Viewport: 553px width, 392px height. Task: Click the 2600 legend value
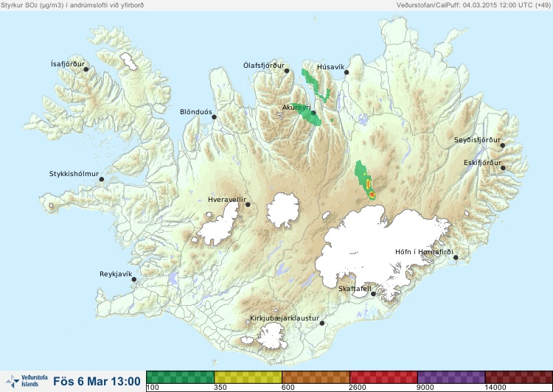(x=358, y=388)
